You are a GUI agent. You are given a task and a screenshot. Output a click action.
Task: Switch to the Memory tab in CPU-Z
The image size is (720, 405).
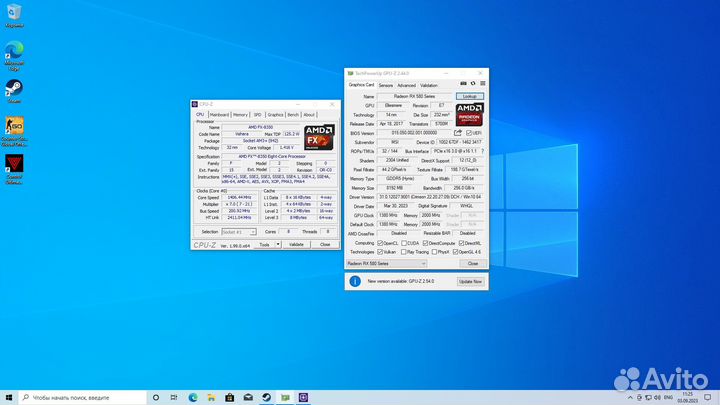[x=240, y=115]
